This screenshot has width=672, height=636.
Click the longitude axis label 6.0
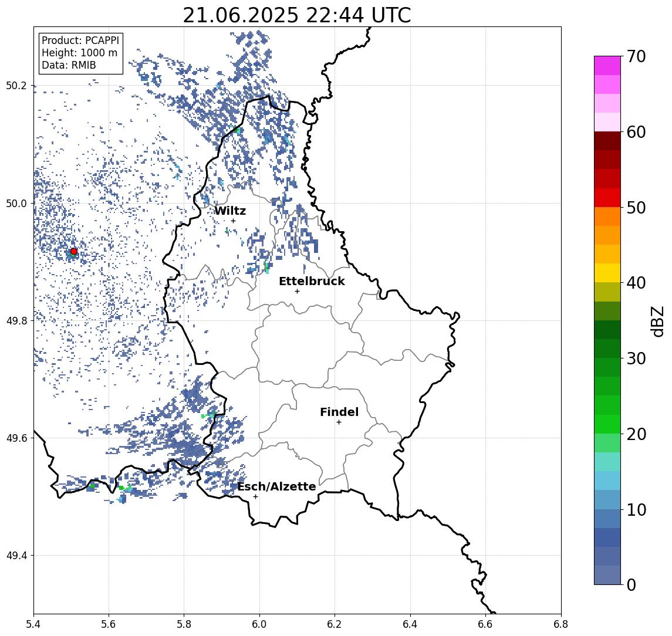pyautogui.click(x=259, y=624)
